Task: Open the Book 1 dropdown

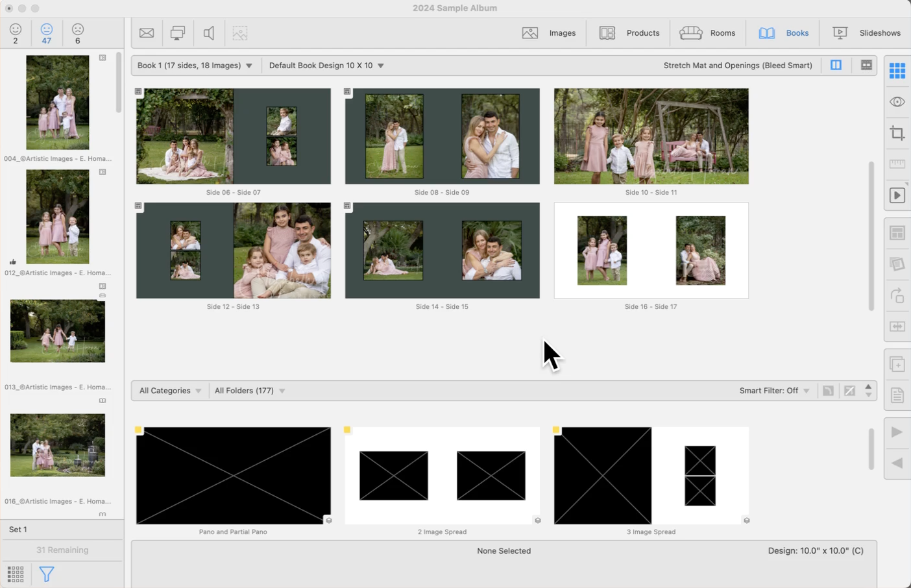Action: point(195,66)
